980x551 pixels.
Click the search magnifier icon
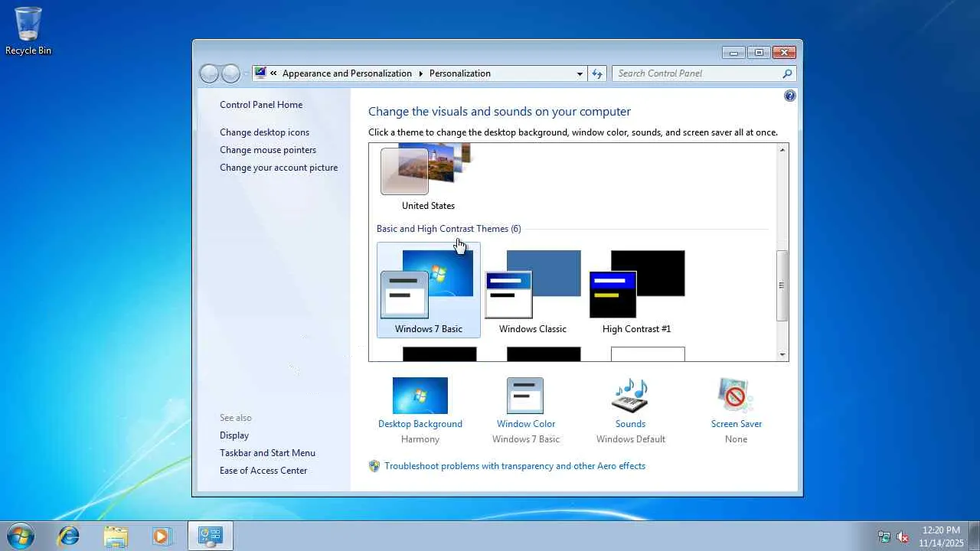pyautogui.click(x=787, y=73)
